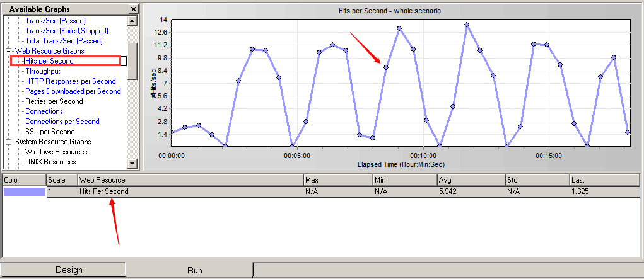Sort by the Avg column header
This screenshot has height=279, width=644.
pos(471,180)
